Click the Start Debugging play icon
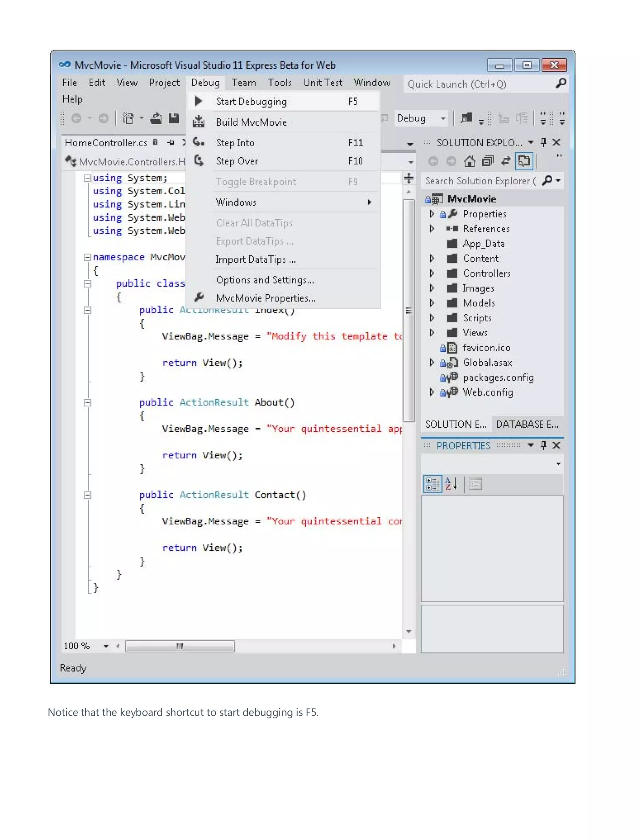 pyautogui.click(x=198, y=101)
